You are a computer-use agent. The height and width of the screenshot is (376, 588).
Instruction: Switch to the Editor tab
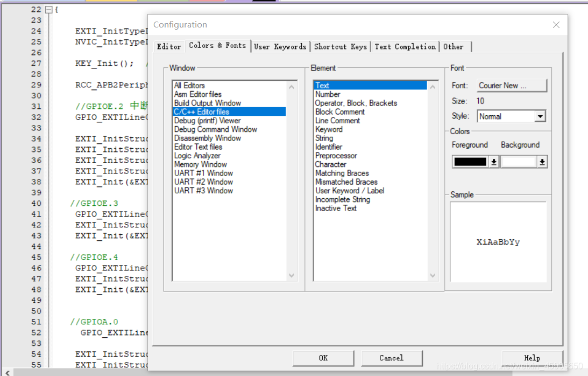coord(169,46)
